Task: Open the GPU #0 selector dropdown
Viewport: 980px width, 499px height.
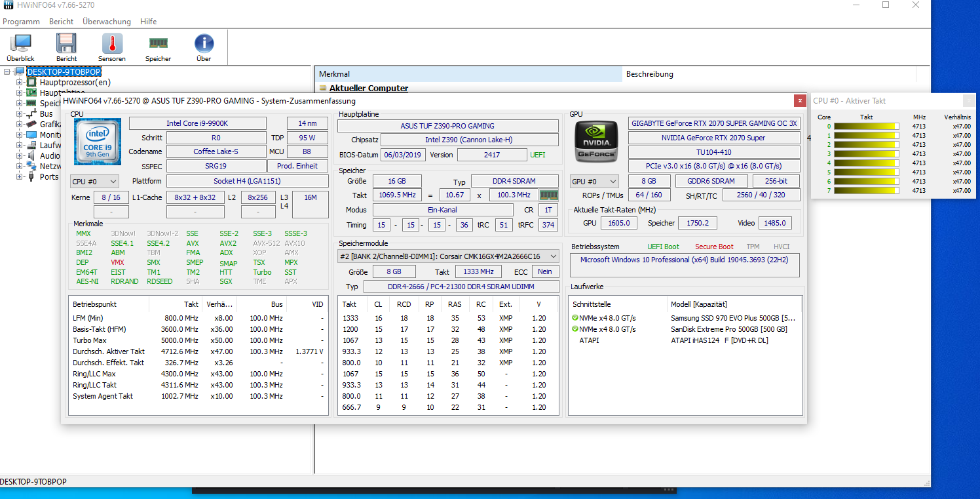Action: [x=595, y=181]
